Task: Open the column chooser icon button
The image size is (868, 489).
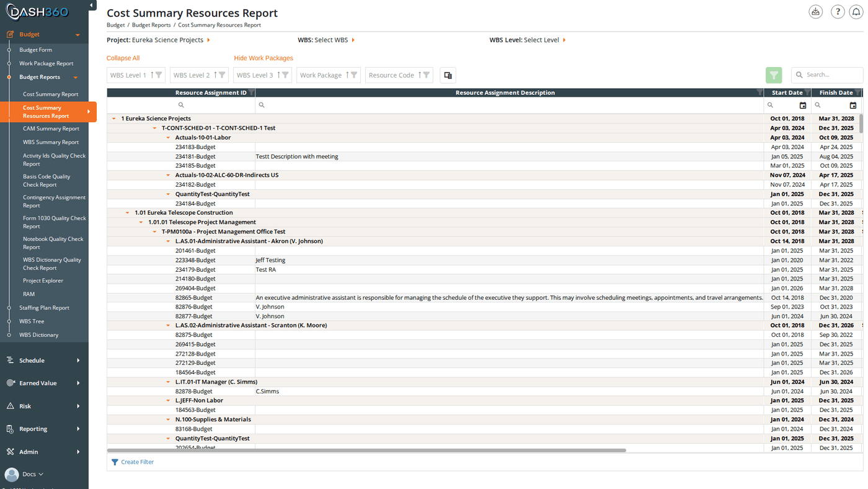Action: pyautogui.click(x=448, y=75)
